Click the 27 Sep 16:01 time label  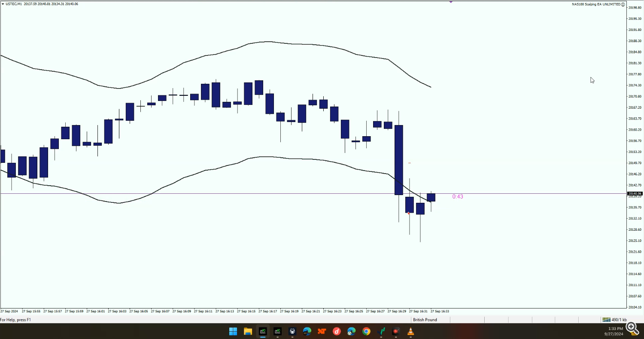pos(96,311)
